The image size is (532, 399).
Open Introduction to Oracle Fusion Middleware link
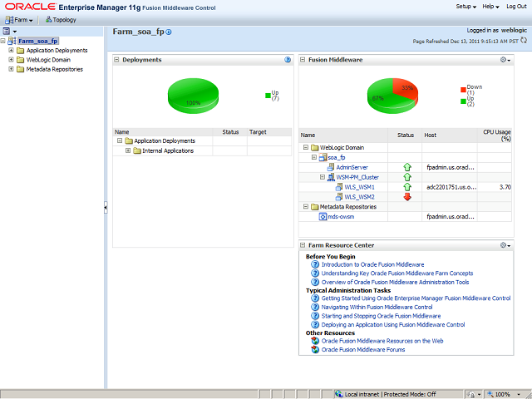click(x=372, y=264)
